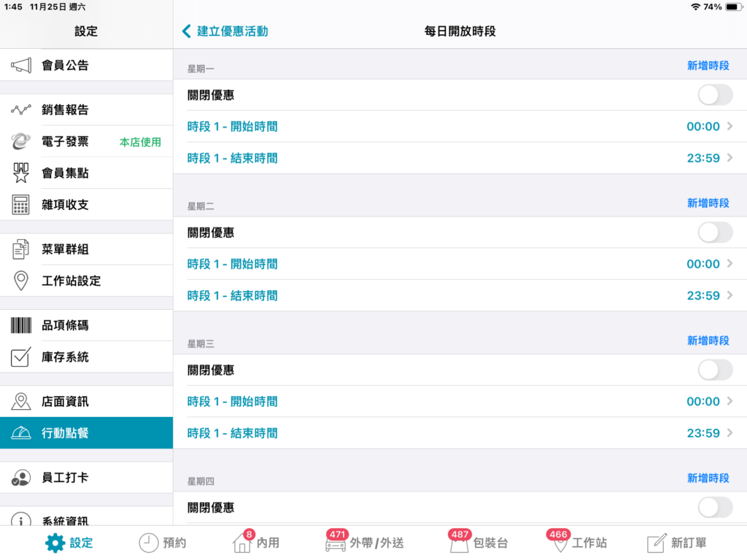Image resolution: width=747 pixels, height=560 pixels.
Task: Open 系統資訊 info icon
Action: click(x=21, y=519)
